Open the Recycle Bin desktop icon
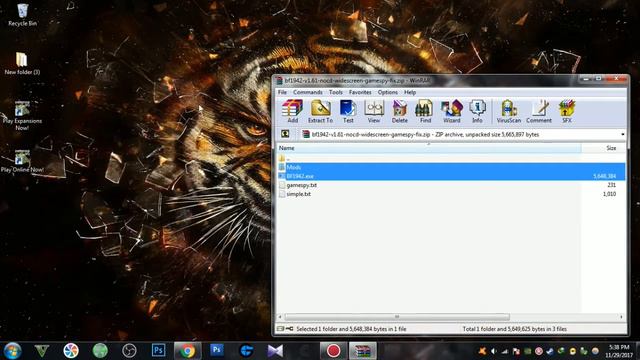 [x=22, y=15]
